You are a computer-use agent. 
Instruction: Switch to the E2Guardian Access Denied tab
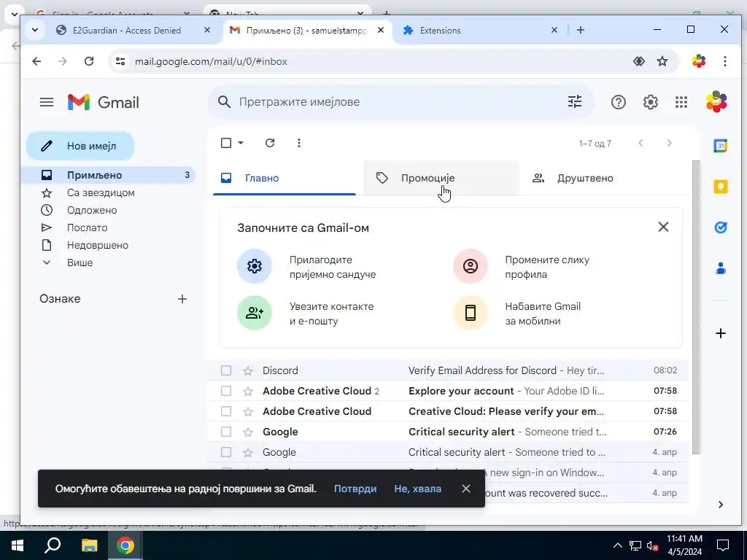coord(126,31)
